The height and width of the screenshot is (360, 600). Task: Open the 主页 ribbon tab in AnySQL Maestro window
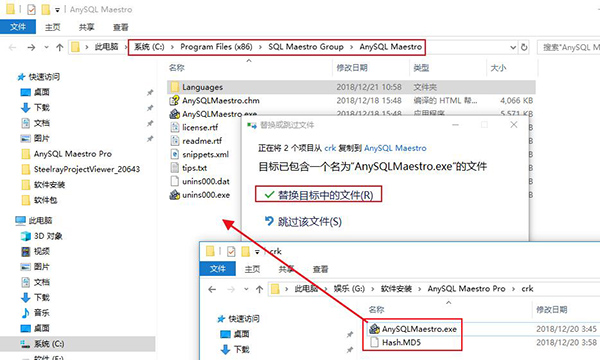pos(52,27)
